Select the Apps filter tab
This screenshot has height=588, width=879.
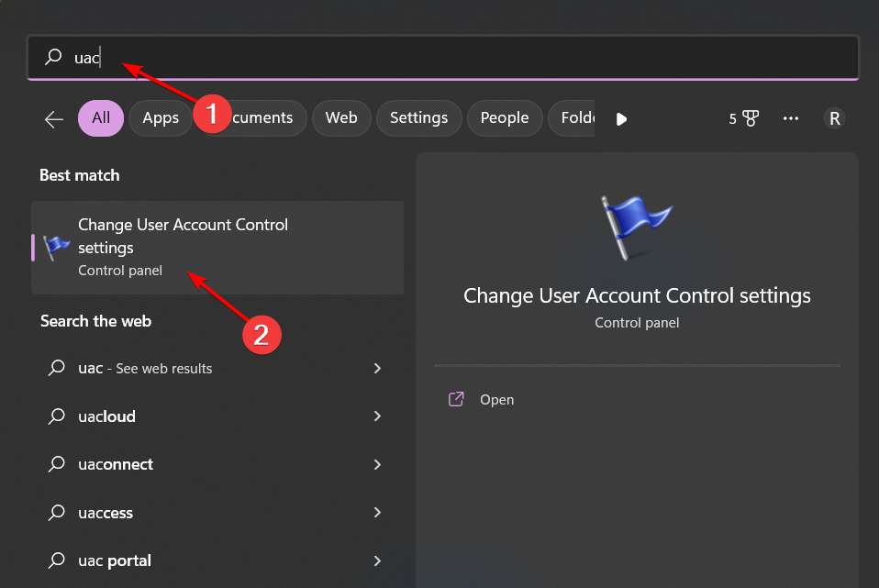click(161, 118)
